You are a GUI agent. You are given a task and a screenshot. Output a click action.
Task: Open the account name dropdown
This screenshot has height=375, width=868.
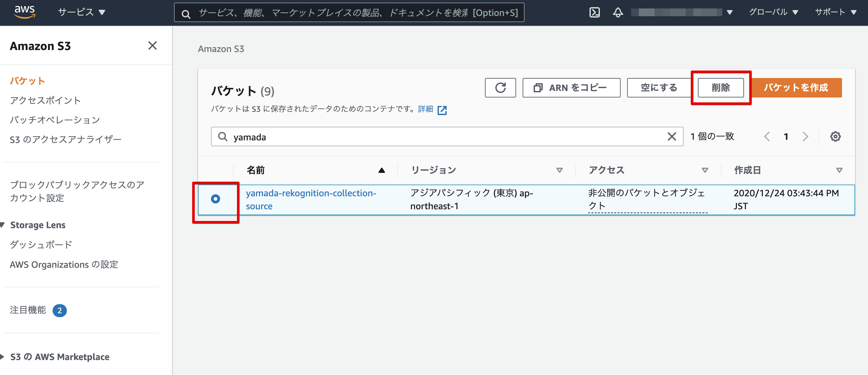682,12
